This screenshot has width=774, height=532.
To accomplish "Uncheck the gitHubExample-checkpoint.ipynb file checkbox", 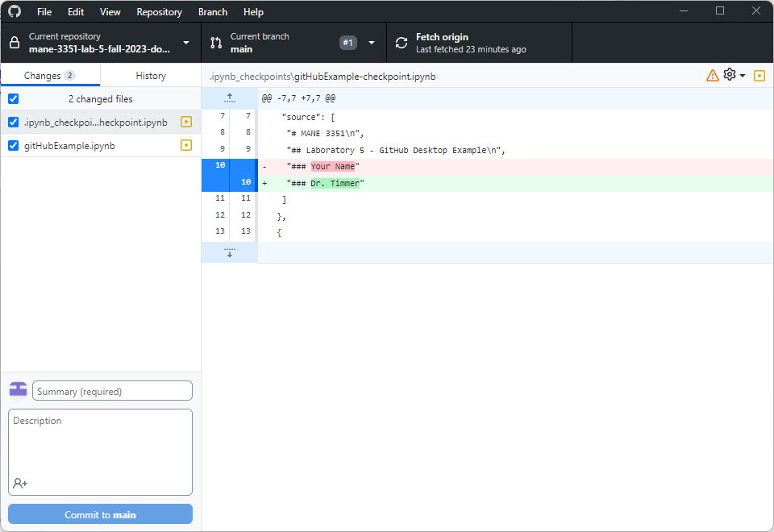I will coord(13,123).
